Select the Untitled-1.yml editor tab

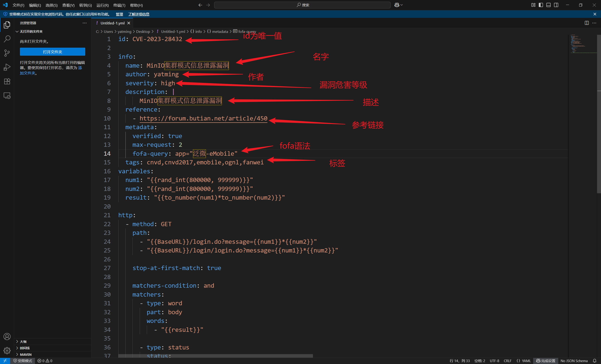(112, 23)
